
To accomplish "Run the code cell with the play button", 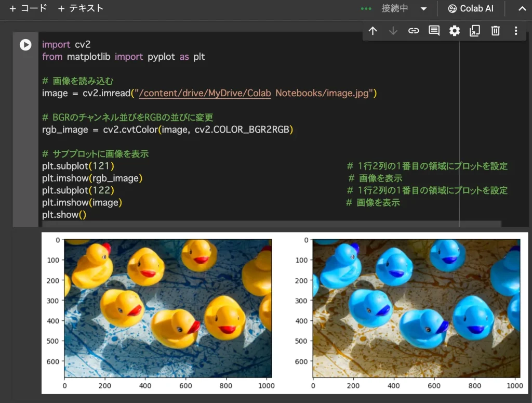I will [25, 45].
